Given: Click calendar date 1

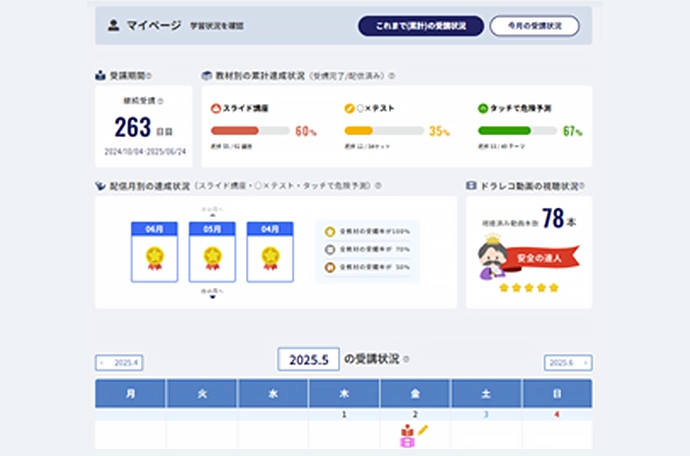Looking at the screenshot, I should [x=344, y=415].
